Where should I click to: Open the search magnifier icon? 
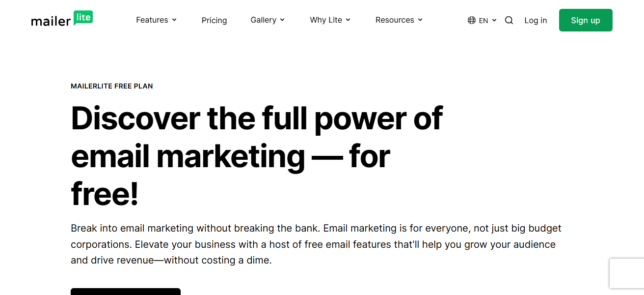(509, 20)
